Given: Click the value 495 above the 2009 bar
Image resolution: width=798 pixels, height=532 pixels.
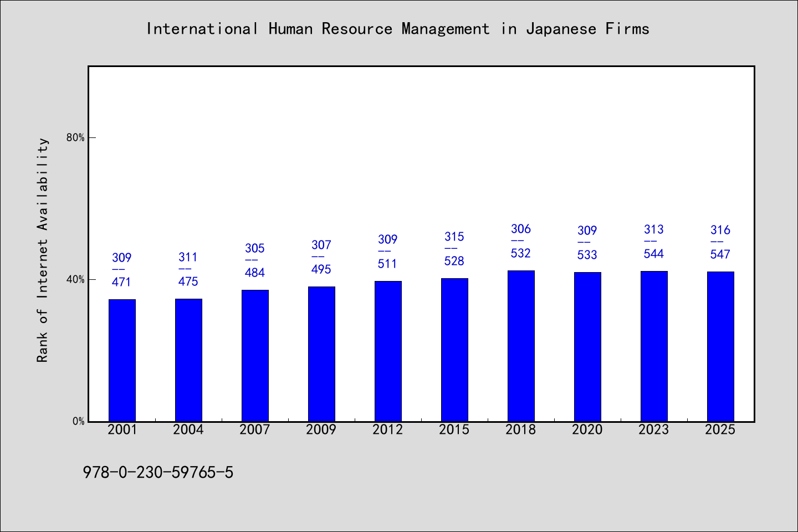Looking at the screenshot, I should (x=321, y=269).
